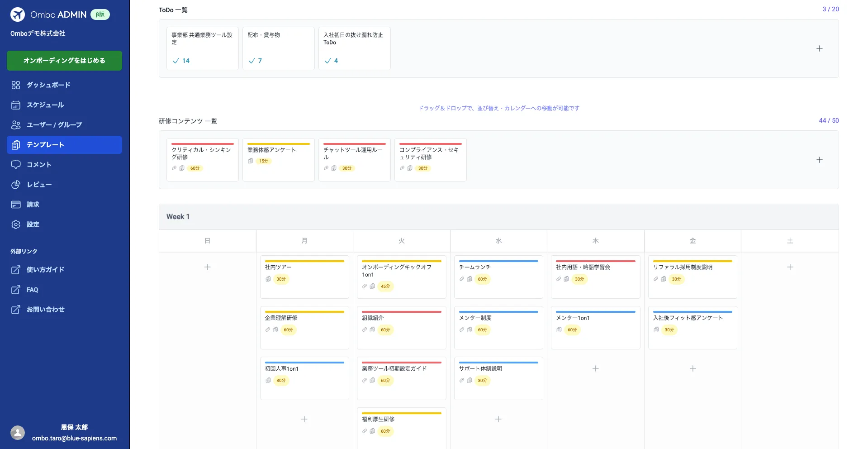Click the user avatar at bottom left
Screen dimensions: 868x449
pyautogui.click(x=18, y=433)
